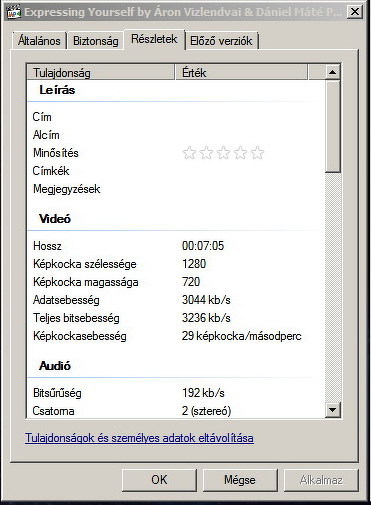Click the Csatorna label
This screenshot has height=505, width=371.
(x=53, y=411)
